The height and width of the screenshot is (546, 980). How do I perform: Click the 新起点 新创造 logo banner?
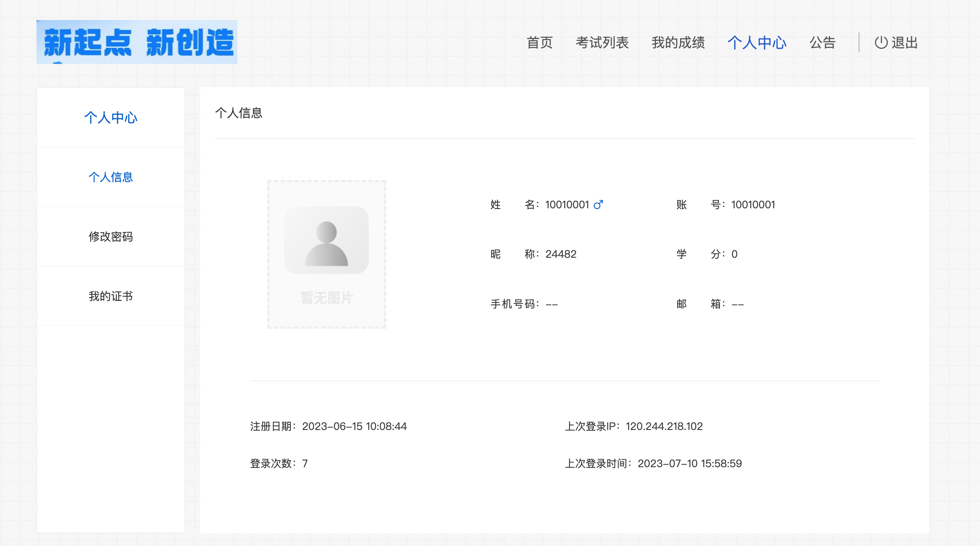pyautogui.click(x=137, y=42)
